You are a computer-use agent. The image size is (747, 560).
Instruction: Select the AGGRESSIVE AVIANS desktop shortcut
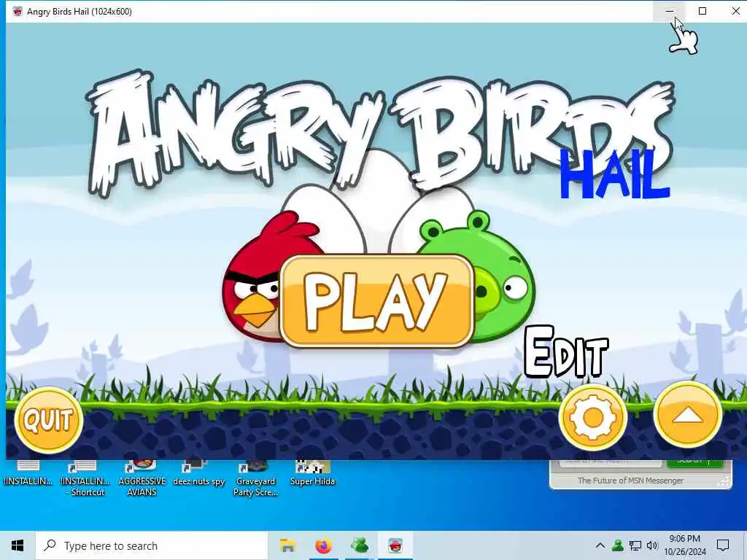pyautogui.click(x=142, y=480)
